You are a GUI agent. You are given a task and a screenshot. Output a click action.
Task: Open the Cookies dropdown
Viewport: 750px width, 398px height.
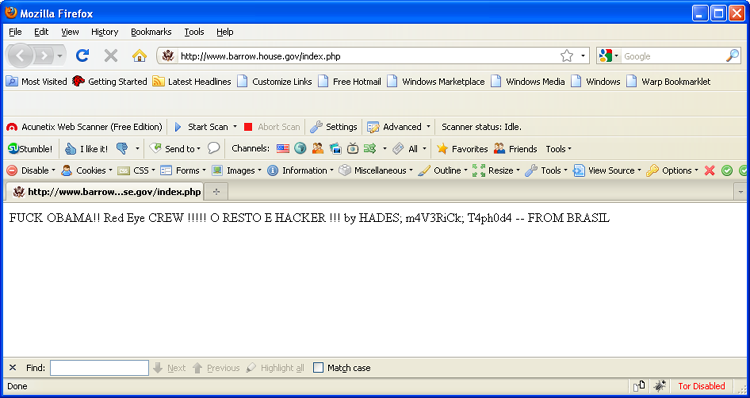point(87,170)
